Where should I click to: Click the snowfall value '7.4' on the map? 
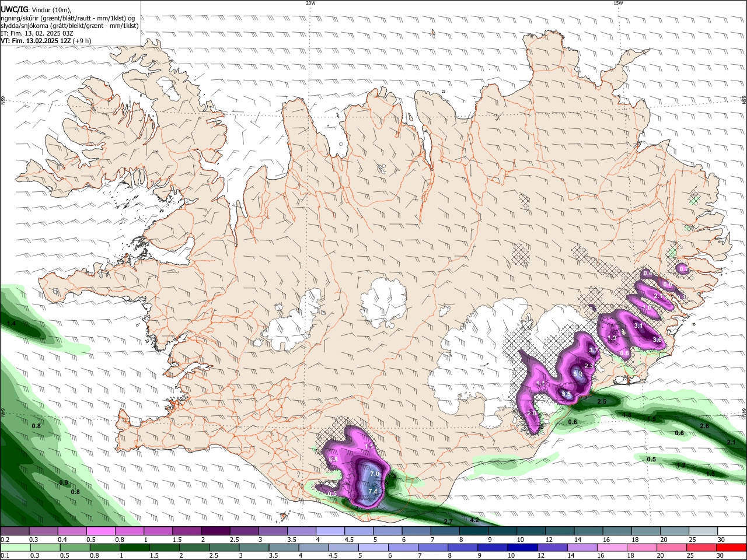[x=373, y=492]
